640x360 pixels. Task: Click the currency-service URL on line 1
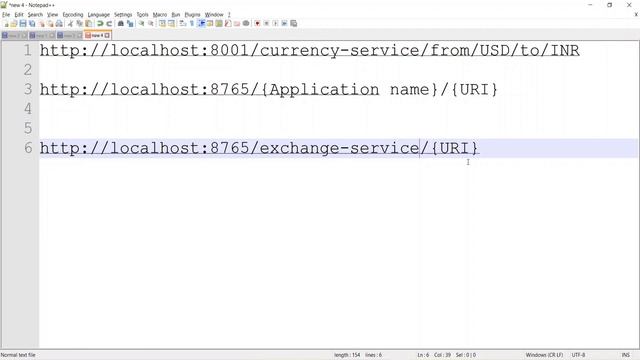pyautogui.click(x=309, y=51)
